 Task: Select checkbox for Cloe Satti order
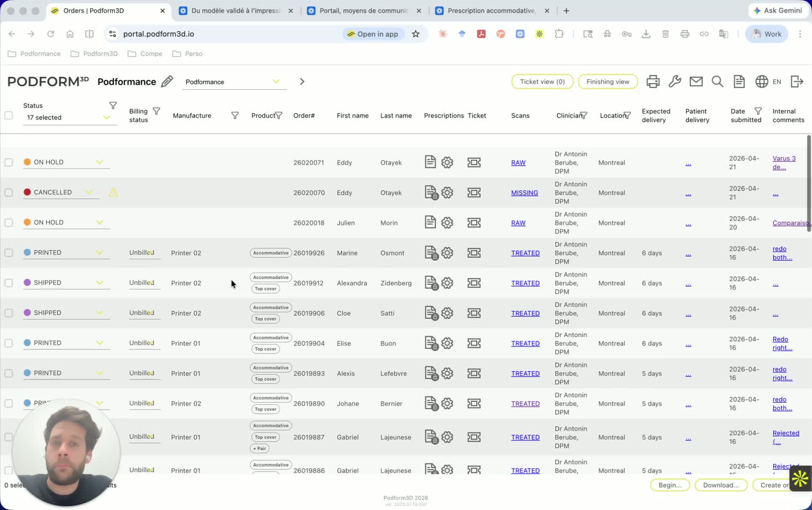[9, 313]
